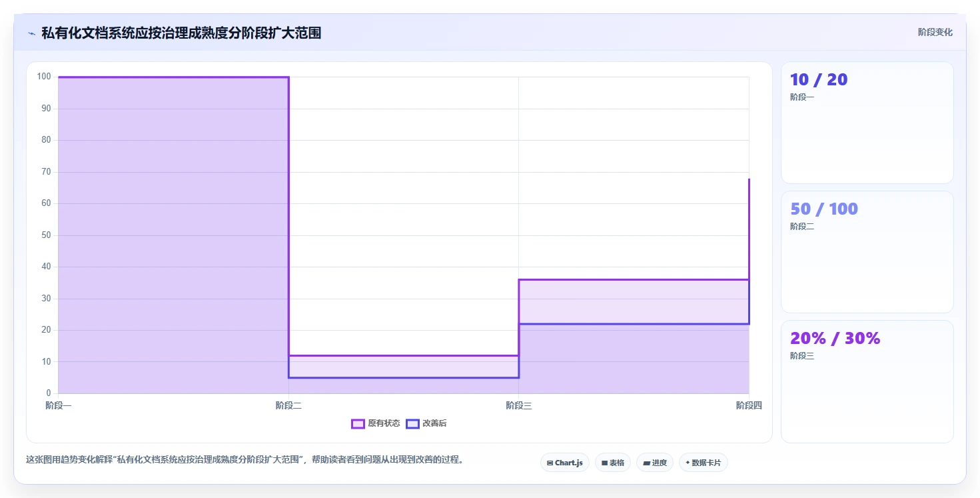The height and width of the screenshot is (498, 980).
Task: Select the Chart.js tag chip
Action: point(564,463)
